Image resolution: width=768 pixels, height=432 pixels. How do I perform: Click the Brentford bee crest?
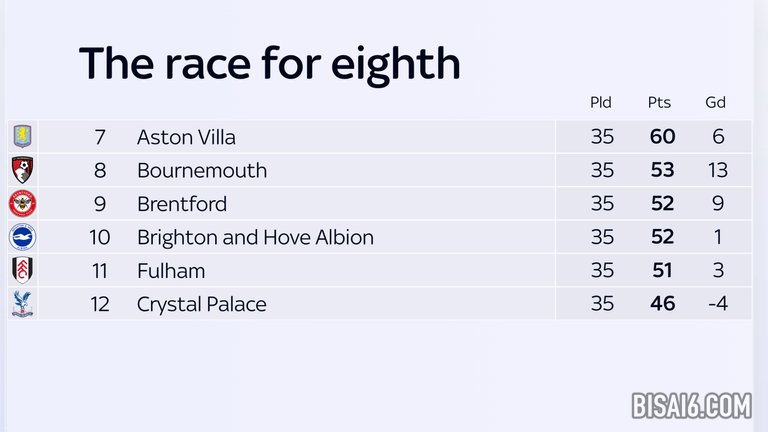(23, 203)
